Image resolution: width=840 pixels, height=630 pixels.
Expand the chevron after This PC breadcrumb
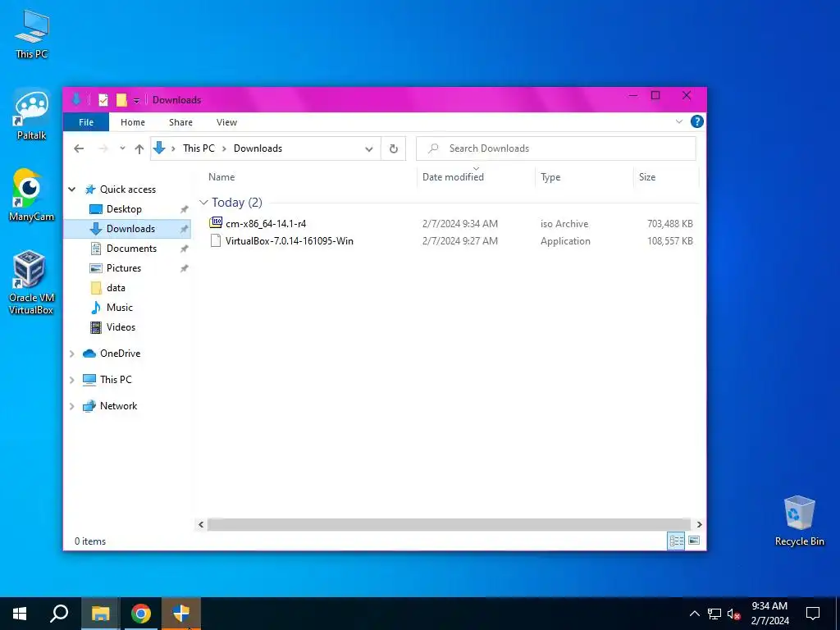224,148
